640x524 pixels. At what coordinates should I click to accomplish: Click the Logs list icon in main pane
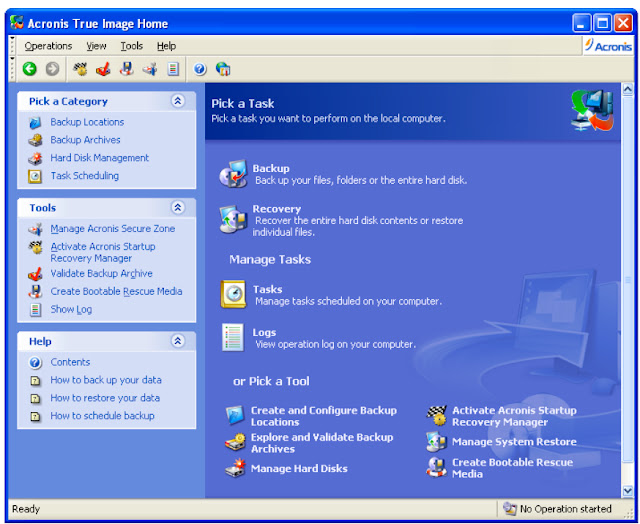click(x=233, y=337)
